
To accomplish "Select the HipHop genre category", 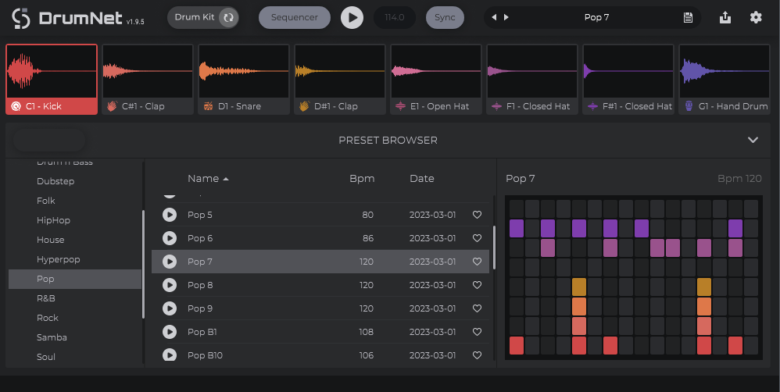I will [x=53, y=220].
